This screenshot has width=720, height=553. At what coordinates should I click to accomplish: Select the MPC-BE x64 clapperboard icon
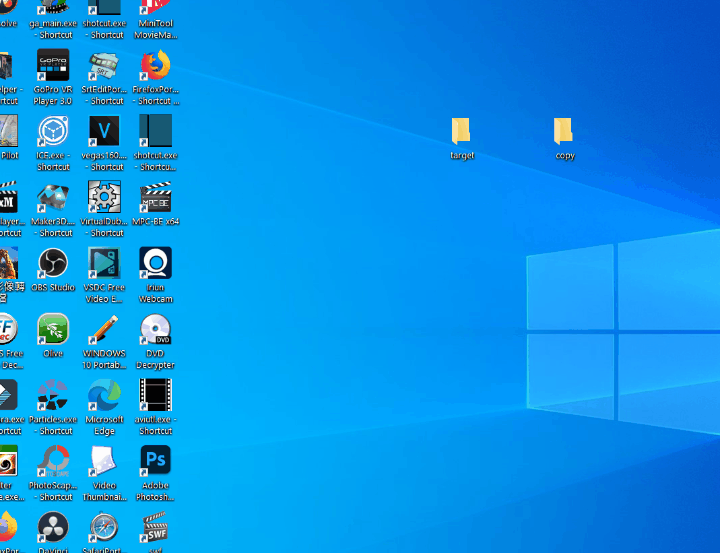156,197
